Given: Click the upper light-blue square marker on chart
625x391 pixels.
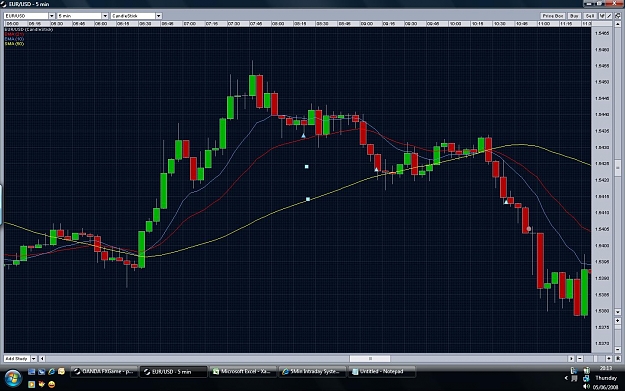Looking at the screenshot, I should (307, 167).
